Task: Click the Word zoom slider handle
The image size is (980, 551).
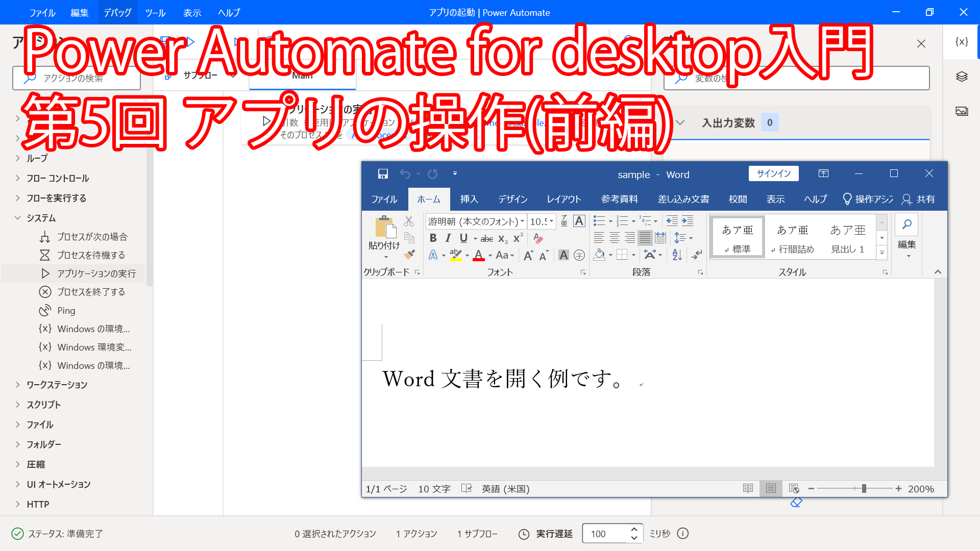Action: click(x=864, y=489)
